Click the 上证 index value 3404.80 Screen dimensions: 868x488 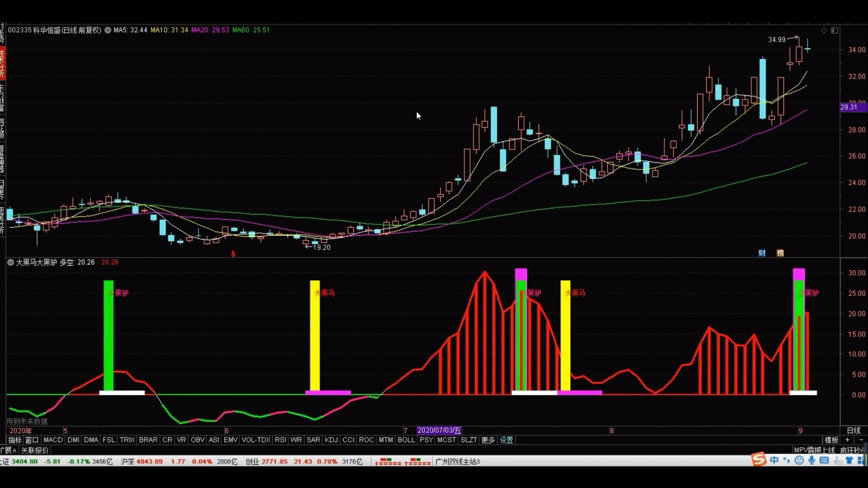coord(24,461)
